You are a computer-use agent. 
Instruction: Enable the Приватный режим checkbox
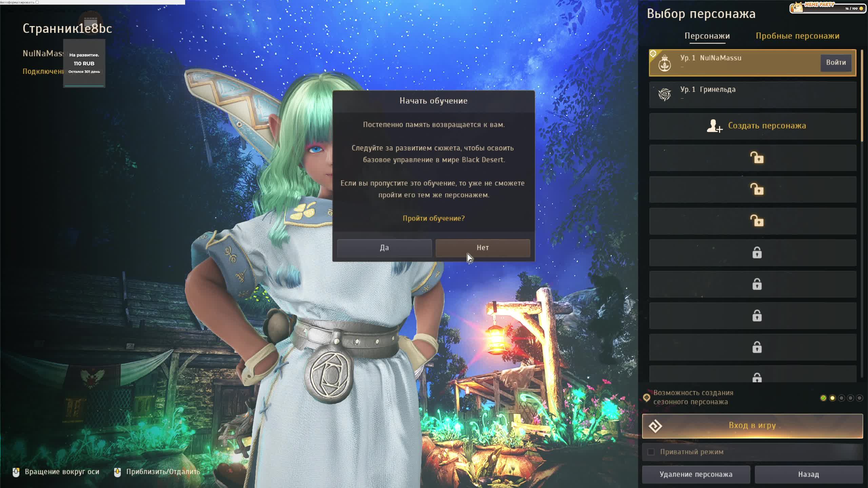651,452
